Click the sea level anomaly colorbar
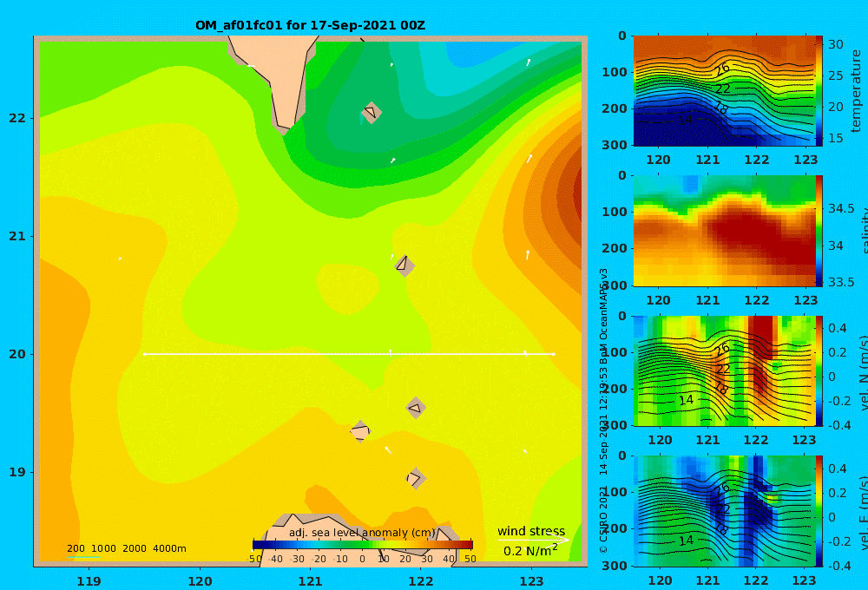 [363, 545]
